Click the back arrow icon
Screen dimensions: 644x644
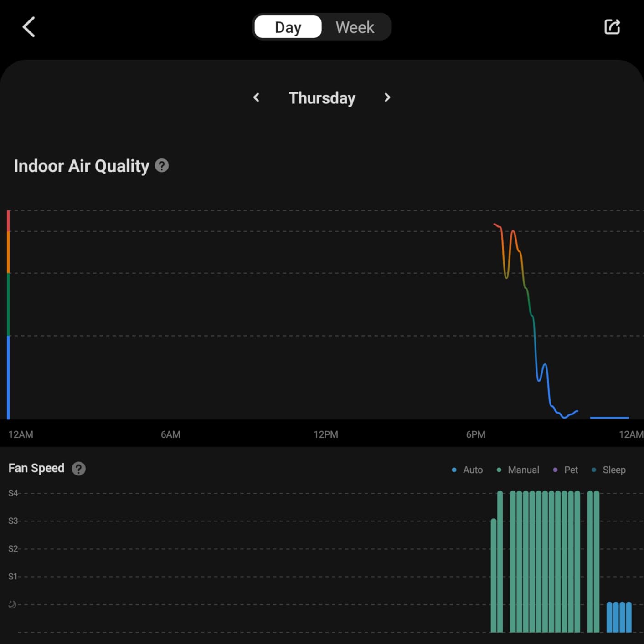29,26
